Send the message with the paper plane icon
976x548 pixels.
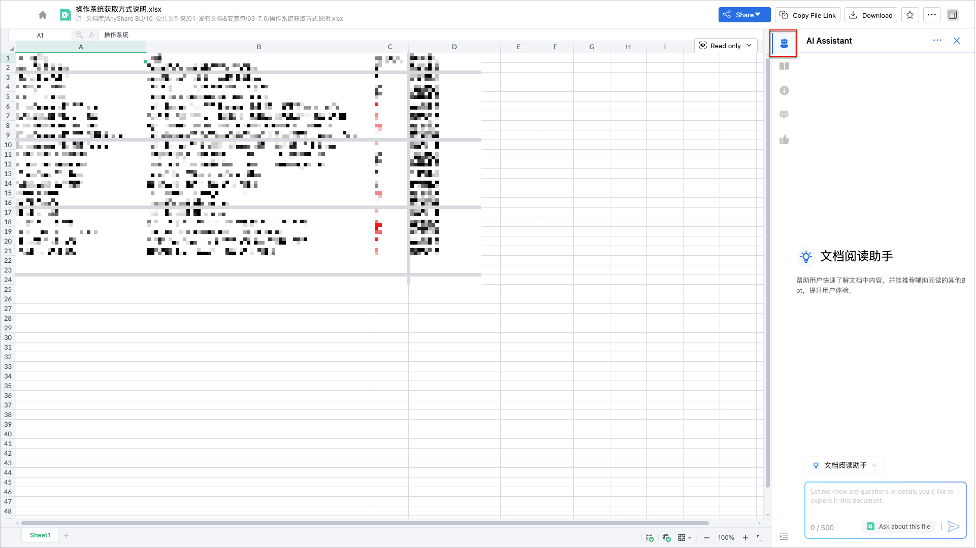point(953,526)
